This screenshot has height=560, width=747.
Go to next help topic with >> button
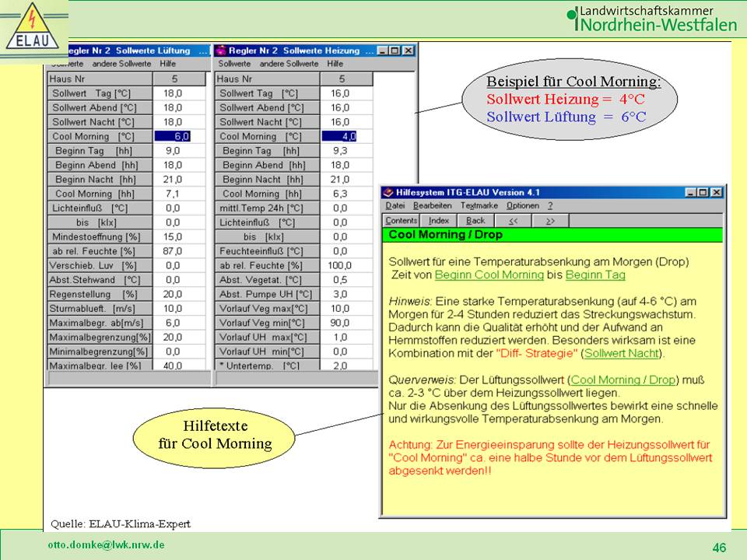pyautogui.click(x=550, y=221)
